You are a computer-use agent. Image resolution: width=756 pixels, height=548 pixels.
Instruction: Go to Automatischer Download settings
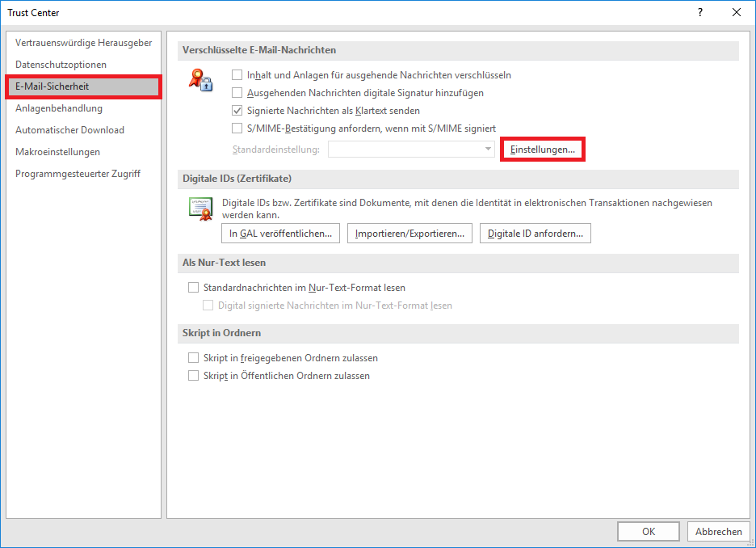tap(69, 130)
